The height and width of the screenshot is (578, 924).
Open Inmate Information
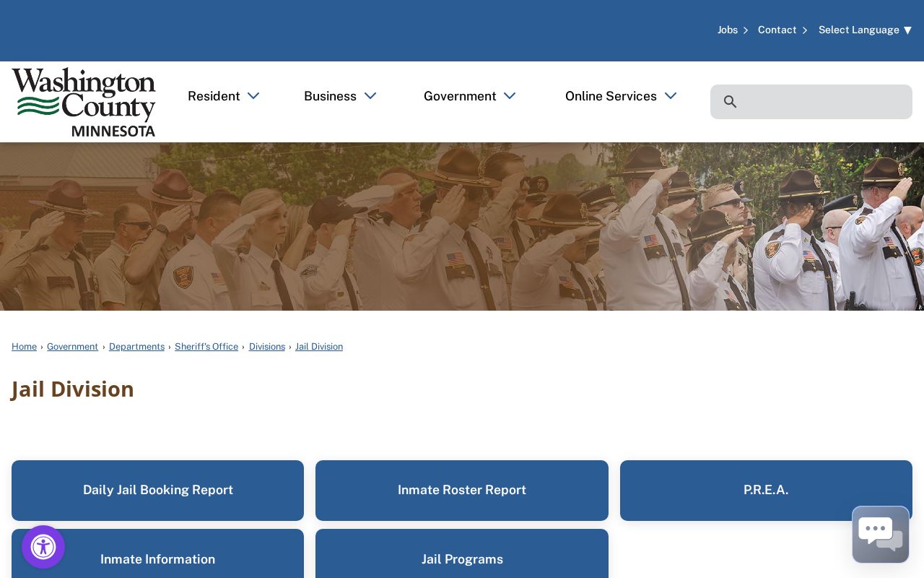[x=157, y=555]
